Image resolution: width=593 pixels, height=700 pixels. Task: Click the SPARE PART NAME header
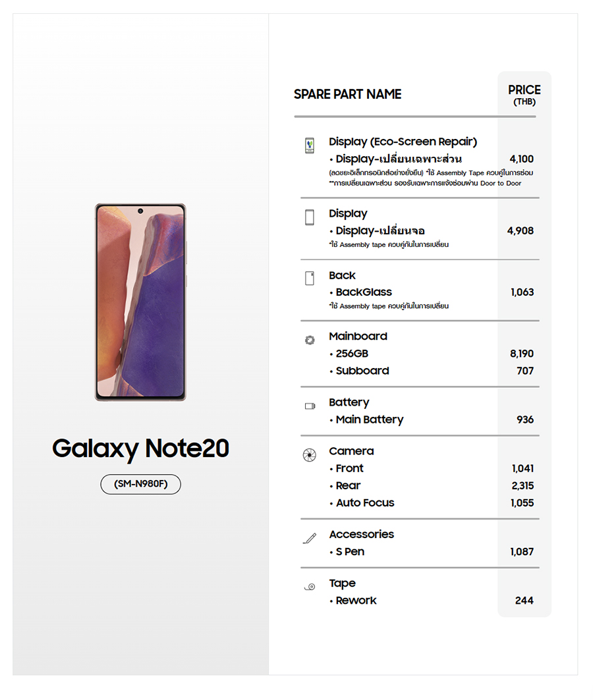[x=347, y=94]
